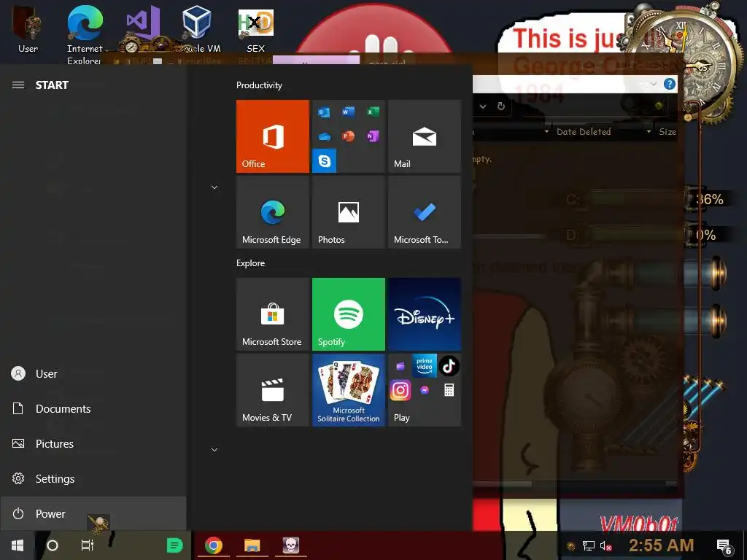This screenshot has width=747, height=560.
Task: Open Outlook icon in Office folder tile
Action: (324, 112)
